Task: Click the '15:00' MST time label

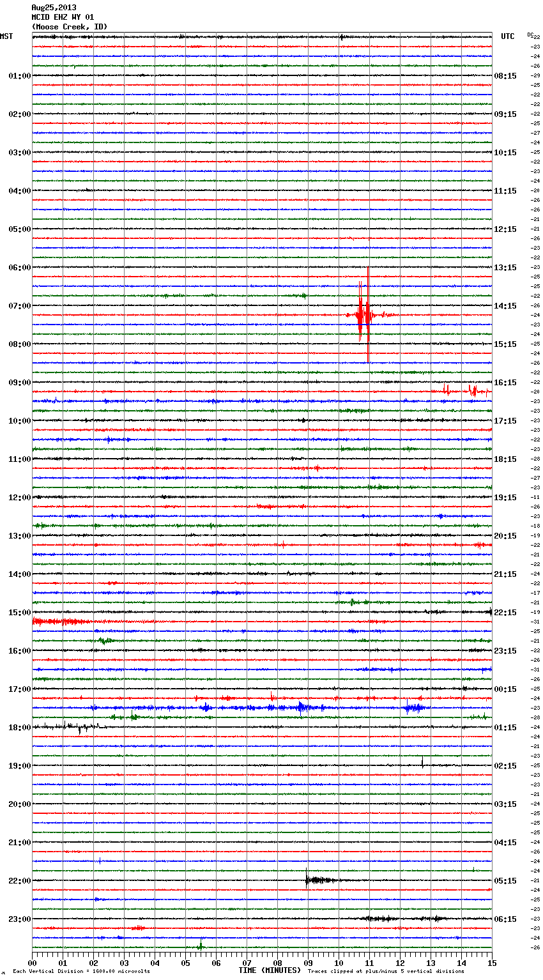Action: click(x=20, y=613)
